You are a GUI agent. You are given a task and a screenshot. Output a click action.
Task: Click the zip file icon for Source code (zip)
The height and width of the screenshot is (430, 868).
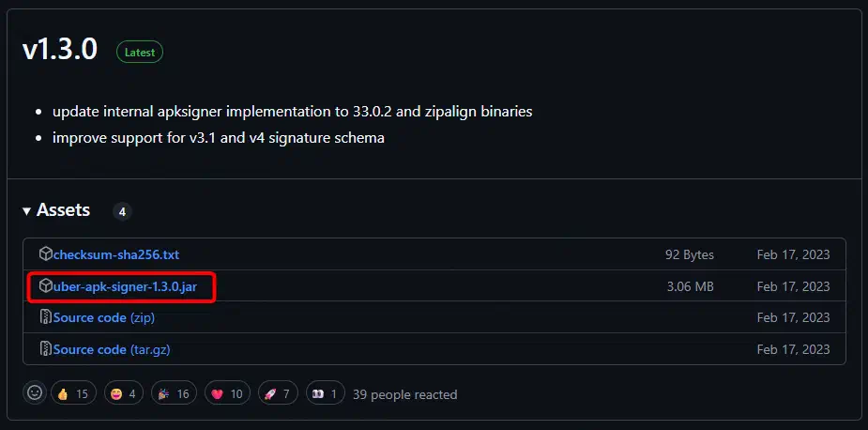pos(46,317)
